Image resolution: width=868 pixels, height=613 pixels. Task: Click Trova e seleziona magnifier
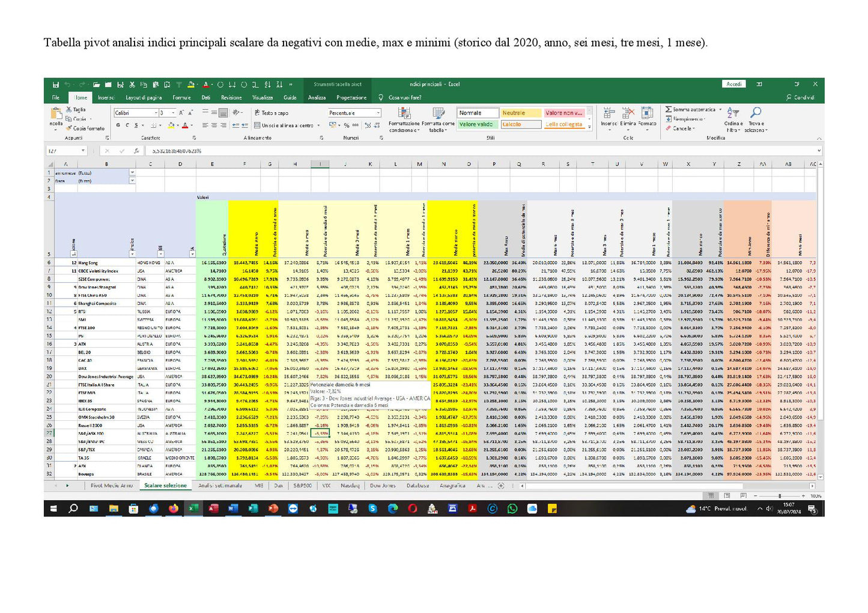(x=756, y=112)
